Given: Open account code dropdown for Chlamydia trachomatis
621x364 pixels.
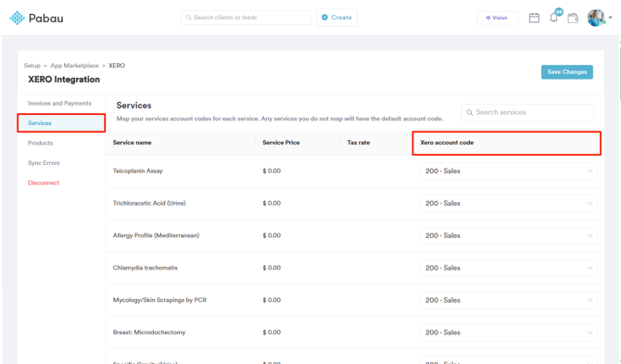Looking at the screenshot, I should [x=509, y=269].
